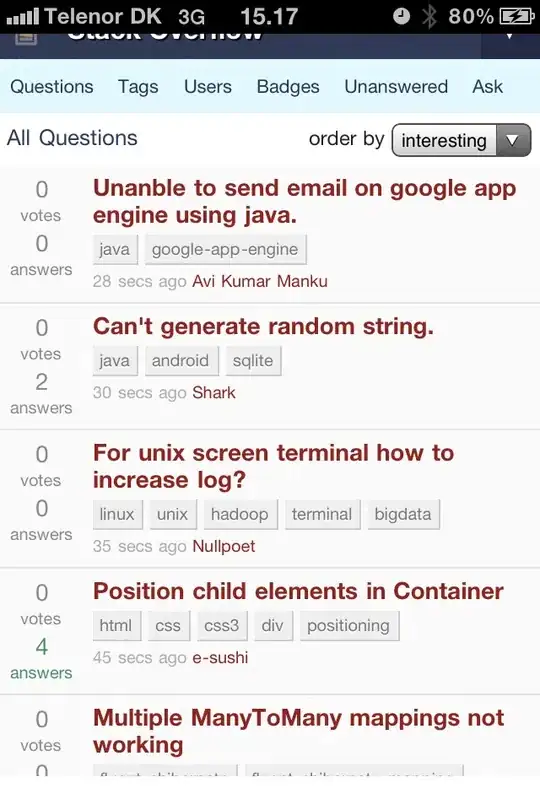The image size is (540, 810).
Task: Select Ask to post a question
Action: [x=487, y=86]
